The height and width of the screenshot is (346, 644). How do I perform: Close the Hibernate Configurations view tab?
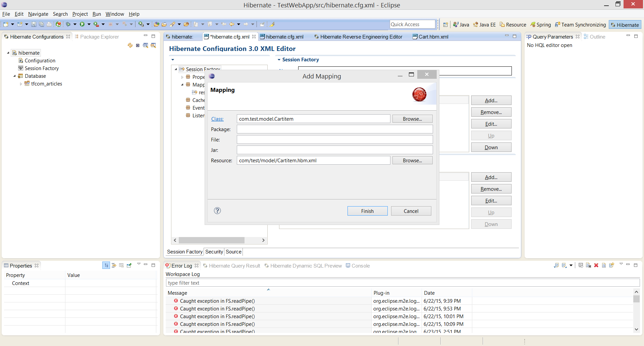pos(68,37)
